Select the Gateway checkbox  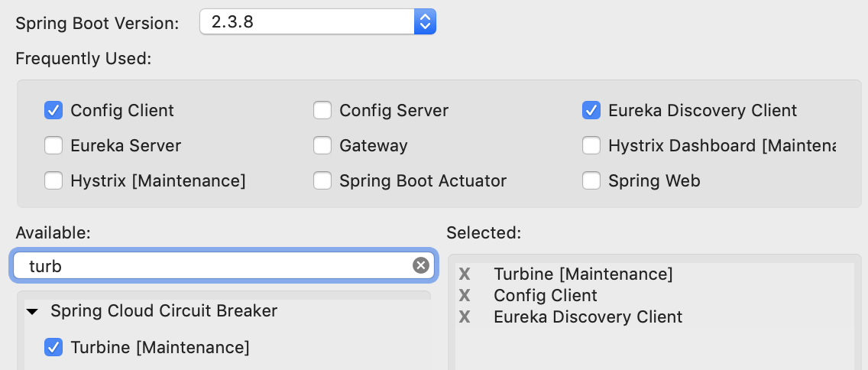coord(322,146)
